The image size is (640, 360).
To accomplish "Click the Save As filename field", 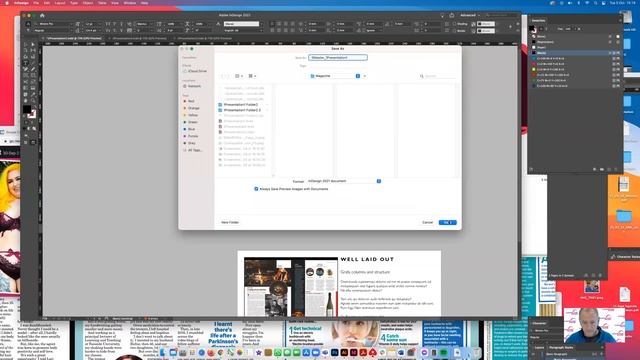I will click(x=338, y=58).
